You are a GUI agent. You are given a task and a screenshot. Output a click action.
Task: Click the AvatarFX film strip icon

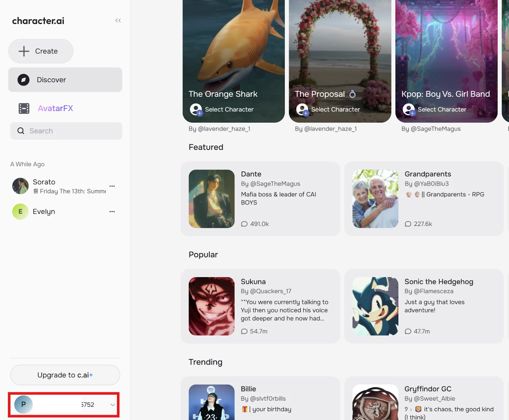[x=24, y=108]
